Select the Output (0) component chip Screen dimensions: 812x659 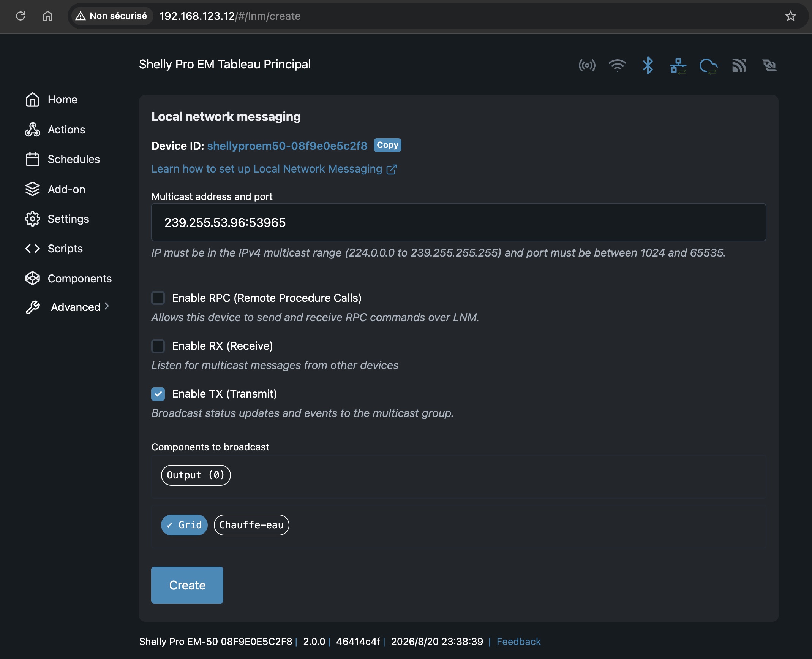tap(196, 475)
